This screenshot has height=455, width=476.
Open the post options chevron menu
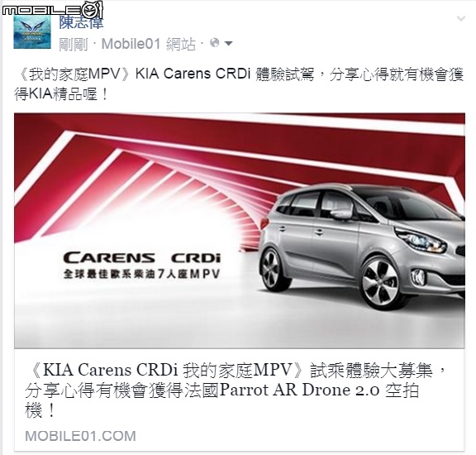(x=461, y=18)
